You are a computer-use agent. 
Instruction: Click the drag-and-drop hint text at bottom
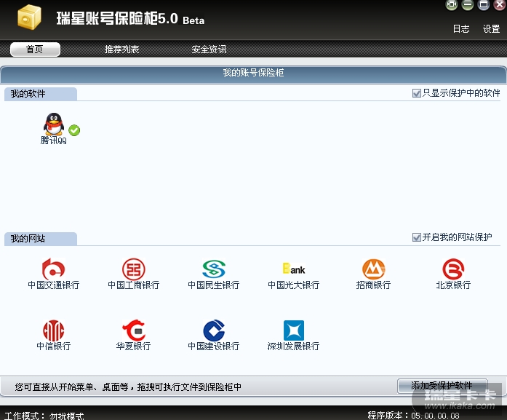tap(128, 387)
